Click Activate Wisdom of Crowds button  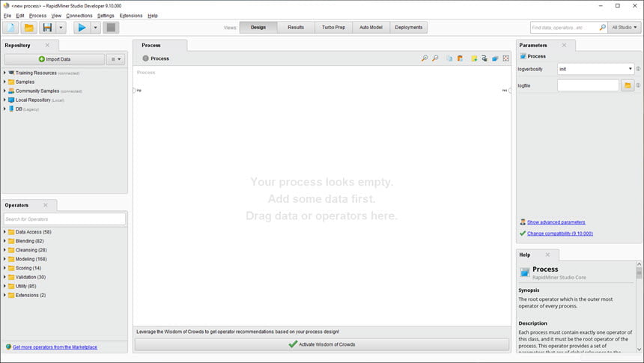coord(322,344)
